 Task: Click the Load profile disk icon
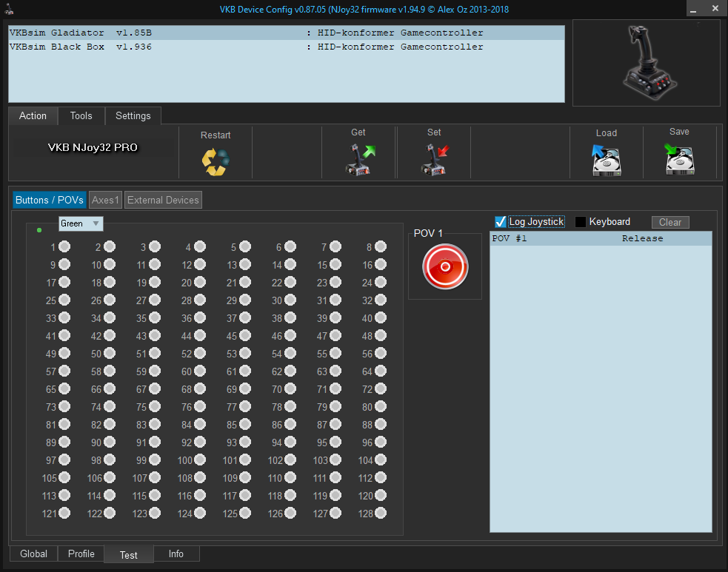point(606,159)
